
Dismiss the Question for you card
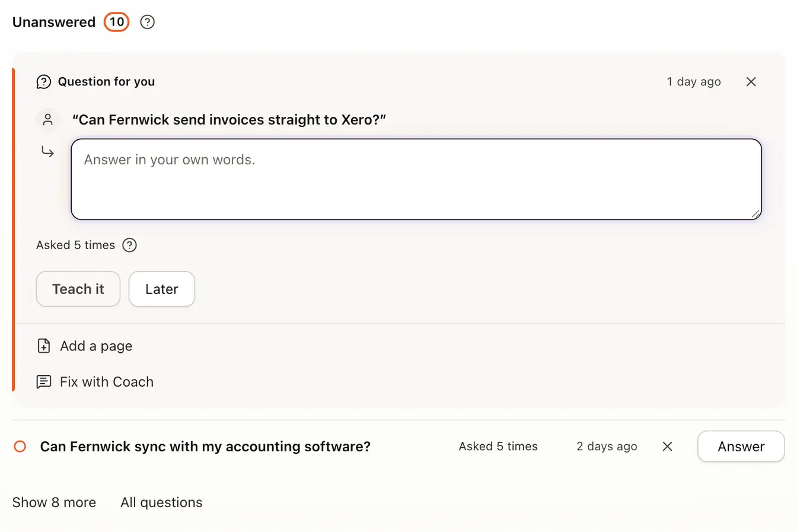click(x=751, y=82)
